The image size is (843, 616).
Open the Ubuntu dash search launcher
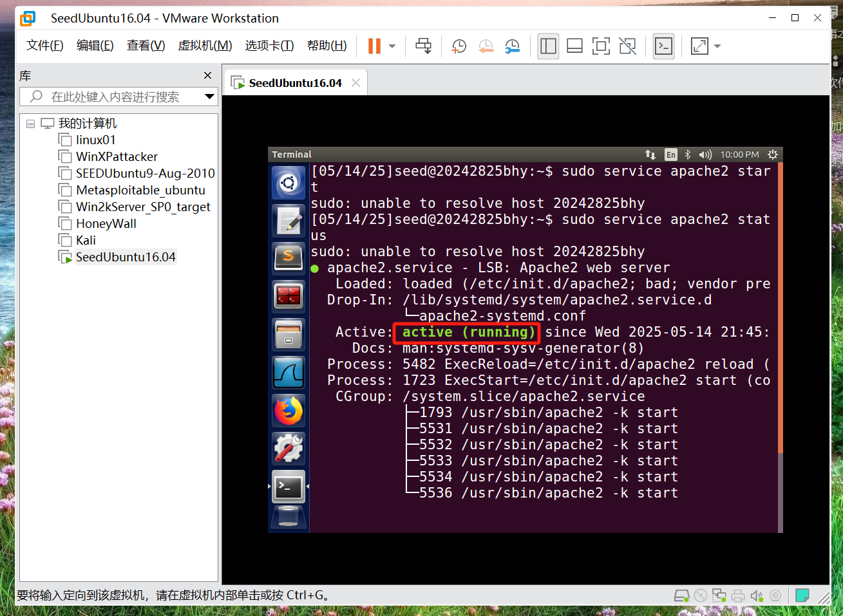tap(289, 183)
